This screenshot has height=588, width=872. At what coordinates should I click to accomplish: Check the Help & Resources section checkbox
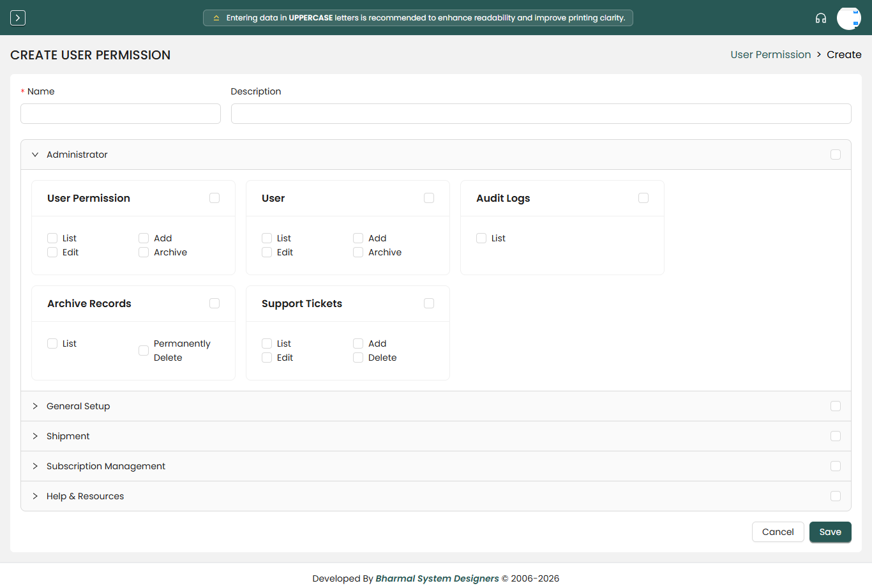836,496
